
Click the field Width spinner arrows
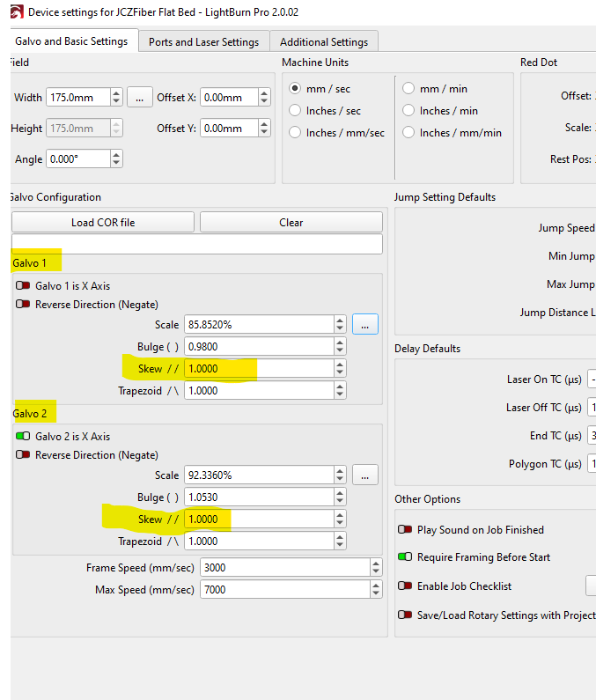(116, 97)
